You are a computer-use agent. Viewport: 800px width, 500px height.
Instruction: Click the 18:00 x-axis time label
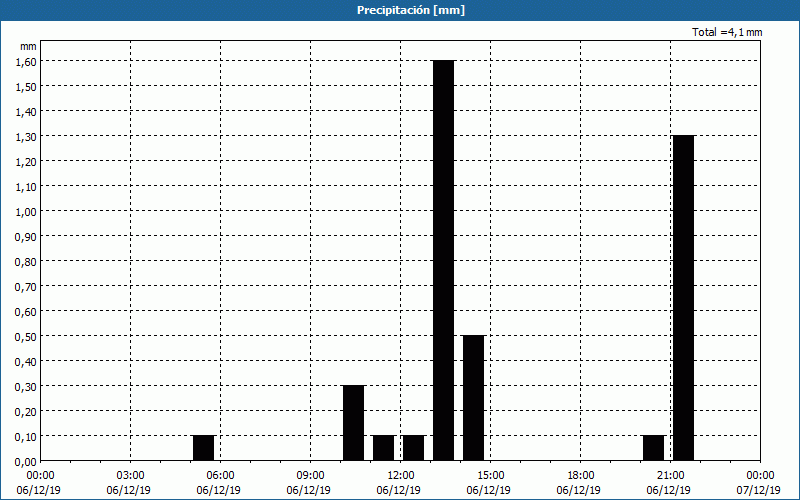[x=581, y=476]
